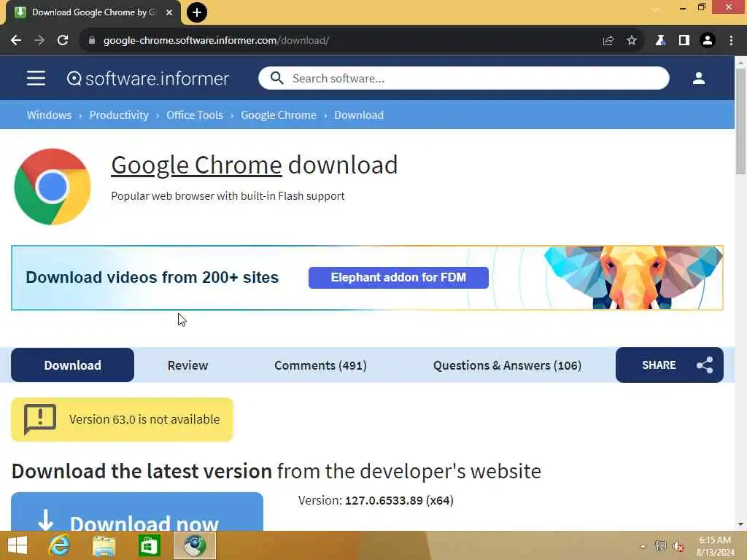Open the Chrome profile avatar
The width and height of the screenshot is (747, 560).
tap(708, 41)
